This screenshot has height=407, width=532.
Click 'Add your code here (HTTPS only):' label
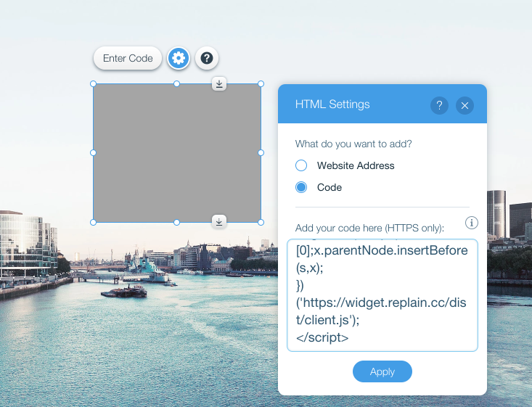[x=369, y=228]
